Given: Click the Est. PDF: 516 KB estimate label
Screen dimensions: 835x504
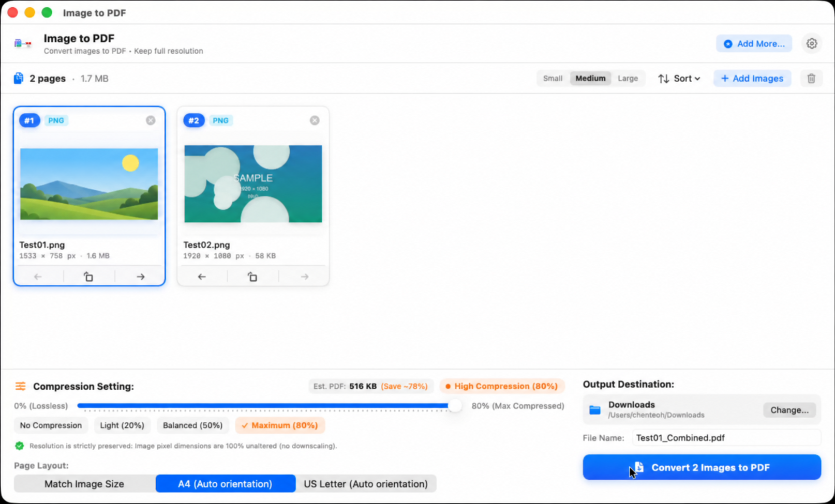Looking at the screenshot, I should 370,386.
